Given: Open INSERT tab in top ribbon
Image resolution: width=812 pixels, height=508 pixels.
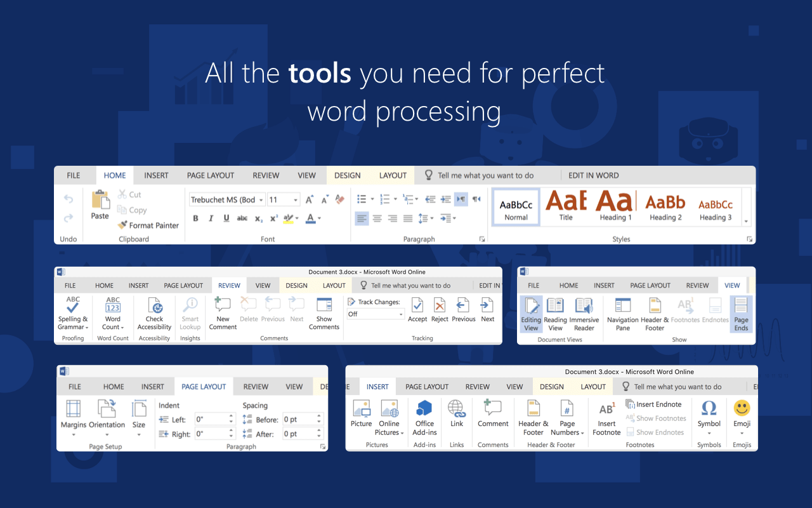Looking at the screenshot, I should coord(156,175).
